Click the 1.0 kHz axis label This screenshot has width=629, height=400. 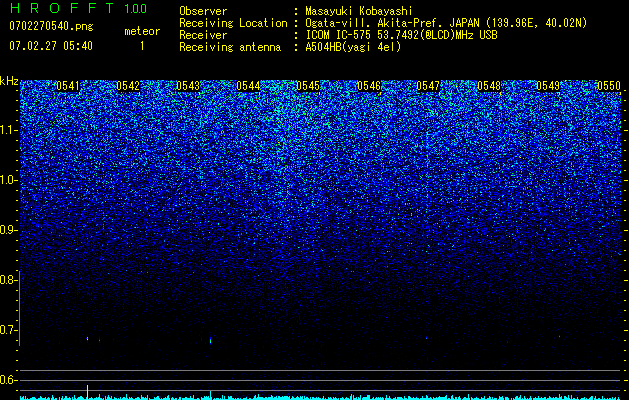(8, 180)
